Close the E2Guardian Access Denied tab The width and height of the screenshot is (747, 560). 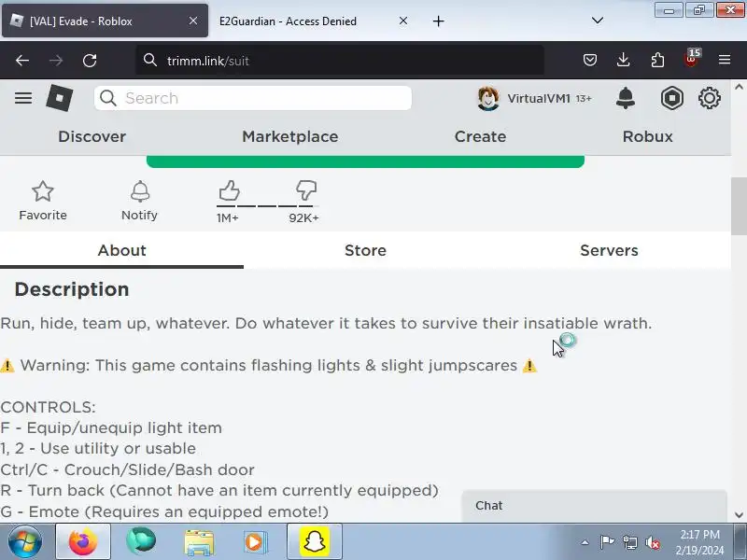[403, 21]
